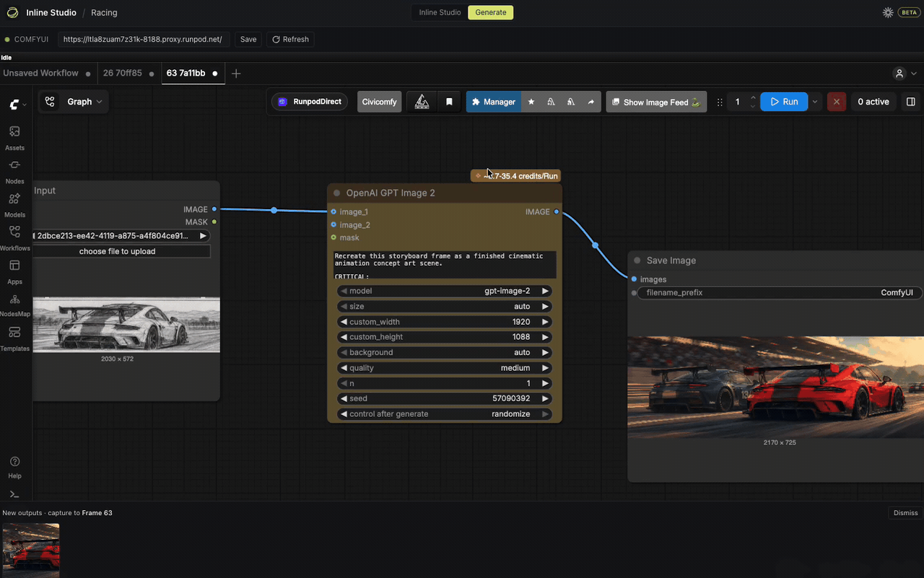Open the Assets sidebar panel
Viewport: 924px width, 578px height.
14,137
